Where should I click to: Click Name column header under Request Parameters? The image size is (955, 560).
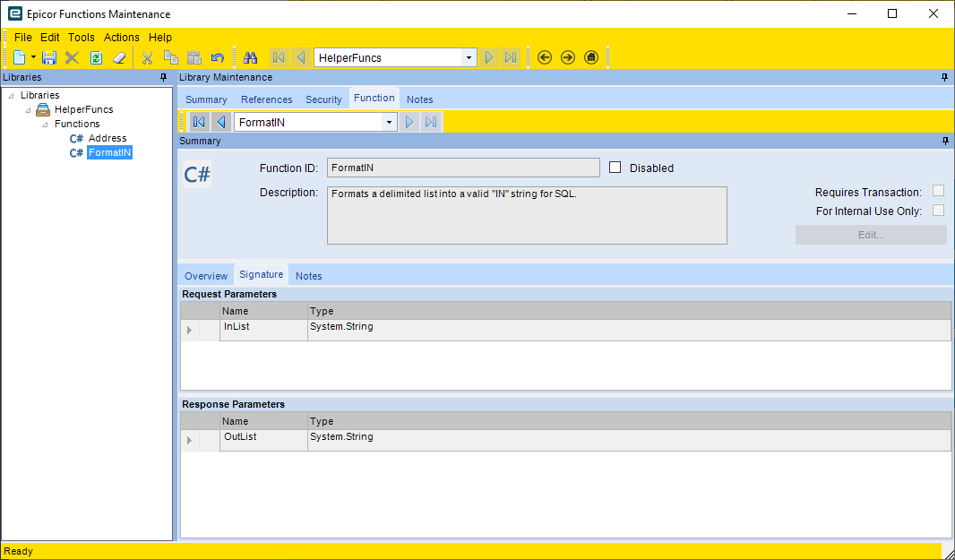pyautogui.click(x=263, y=311)
